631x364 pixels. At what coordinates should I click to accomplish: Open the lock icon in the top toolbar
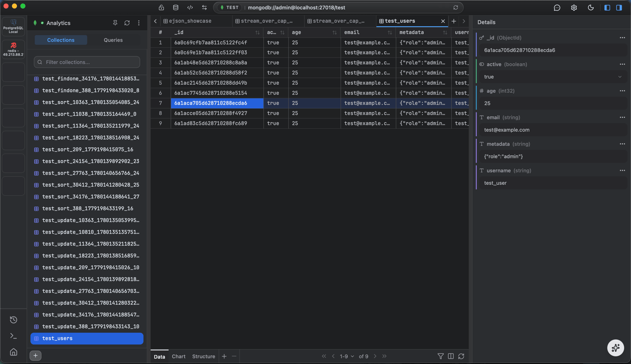click(161, 8)
